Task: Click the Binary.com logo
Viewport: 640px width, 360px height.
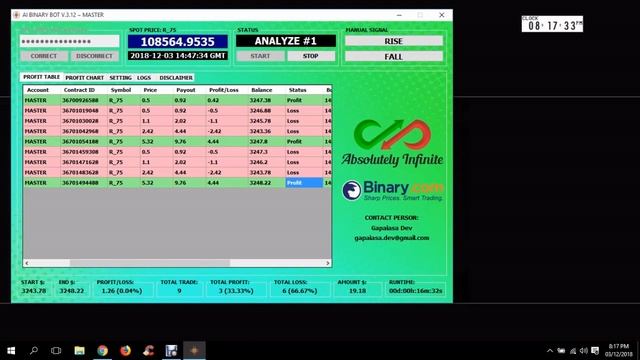Action: pos(392,190)
